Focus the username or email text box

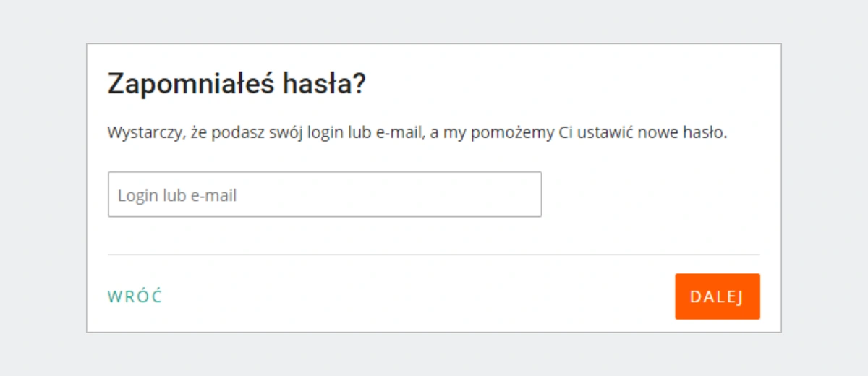coord(325,195)
